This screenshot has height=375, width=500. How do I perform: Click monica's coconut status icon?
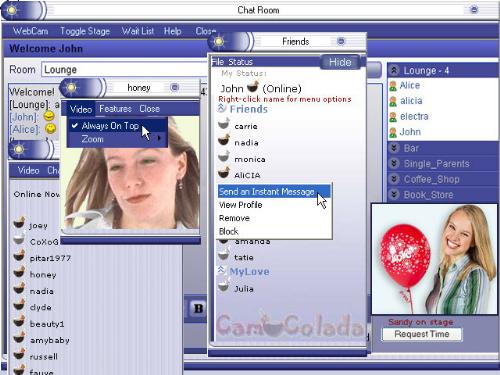pos(224,156)
